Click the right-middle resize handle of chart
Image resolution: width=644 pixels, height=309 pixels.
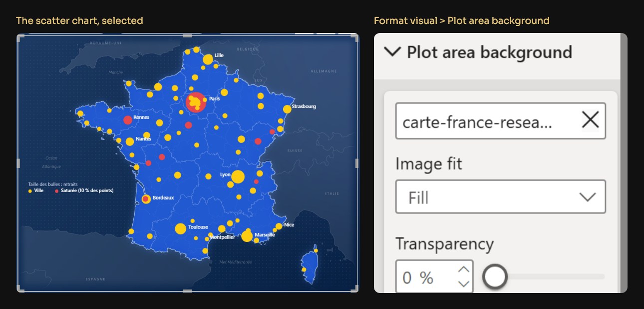coord(356,163)
